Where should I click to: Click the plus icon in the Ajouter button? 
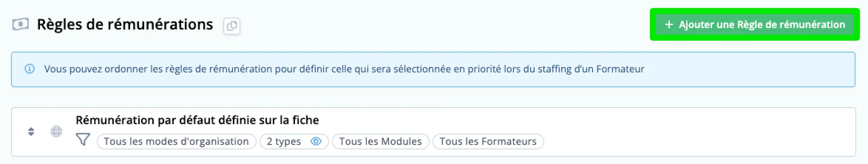[669, 25]
